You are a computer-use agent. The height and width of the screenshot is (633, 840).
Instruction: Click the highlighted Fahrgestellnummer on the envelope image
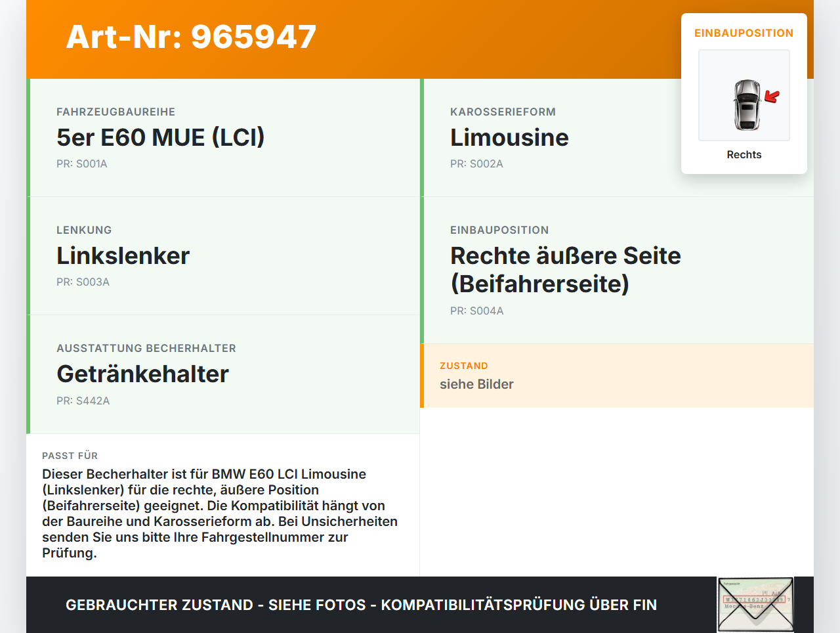754,600
